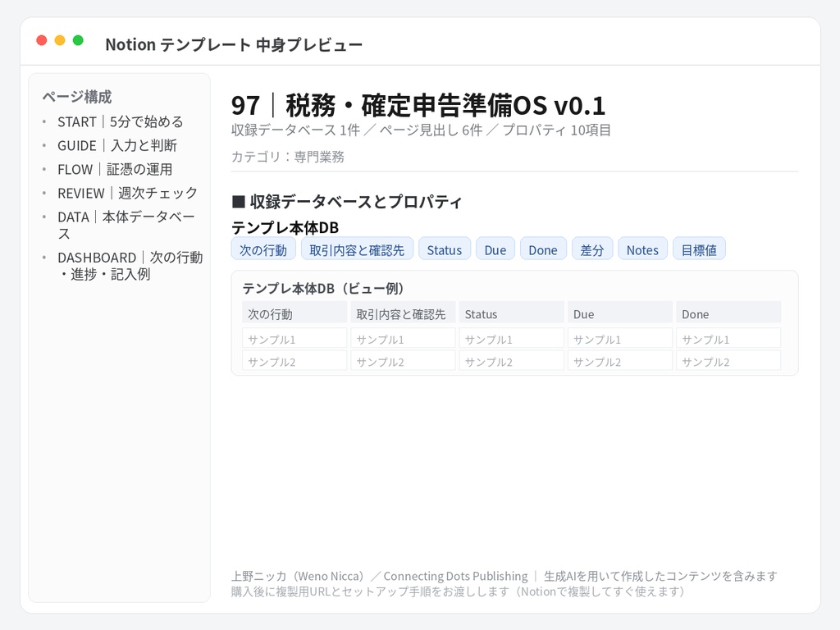Click the テンプレ本体DB（ビュー例） table title
Image resolution: width=840 pixels, height=630 pixels.
(x=323, y=288)
